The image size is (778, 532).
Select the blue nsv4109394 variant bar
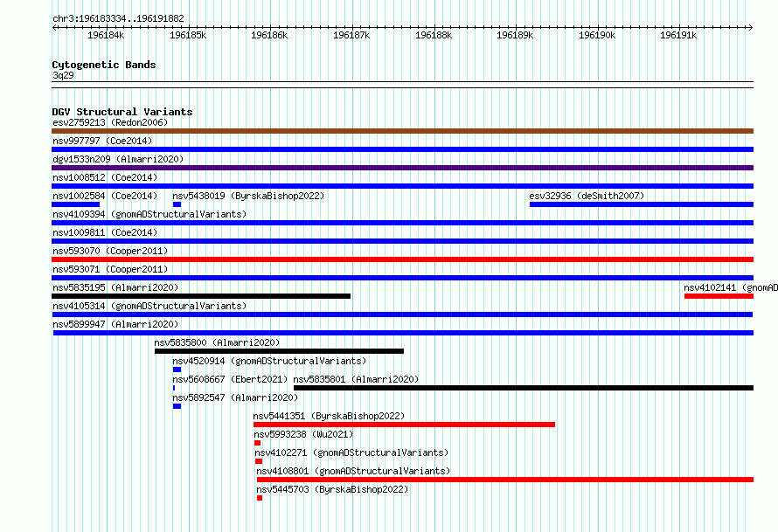tap(402, 223)
